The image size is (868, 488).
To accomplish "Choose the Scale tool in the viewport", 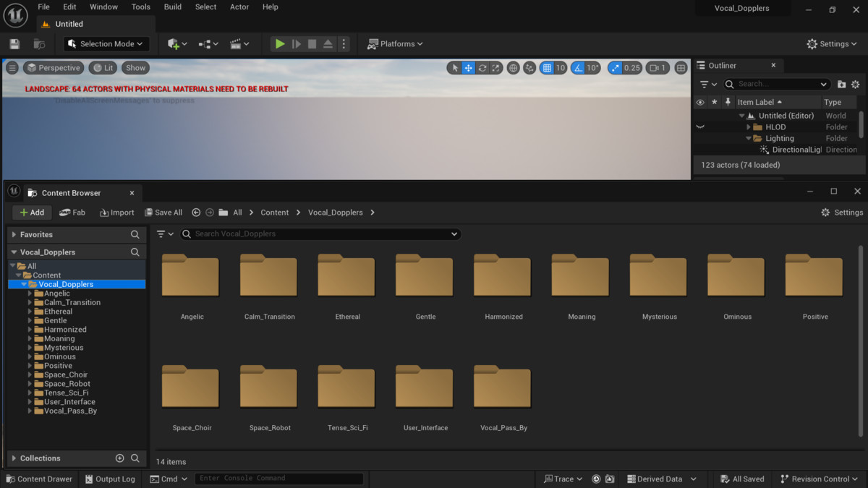I will coord(495,68).
